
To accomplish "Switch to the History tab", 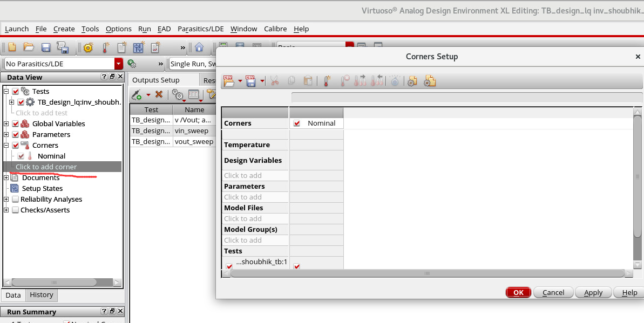I will (x=42, y=294).
